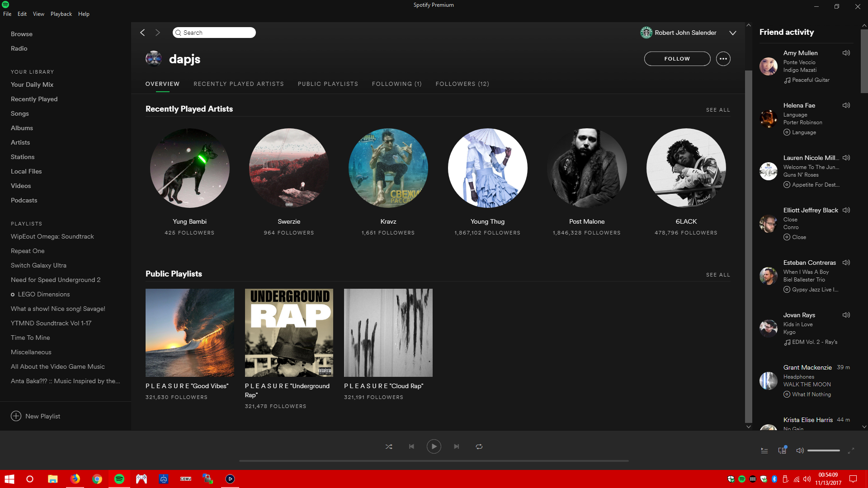Open Language album under Helena Fae
This screenshot has width=868, height=488.
pos(804,132)
